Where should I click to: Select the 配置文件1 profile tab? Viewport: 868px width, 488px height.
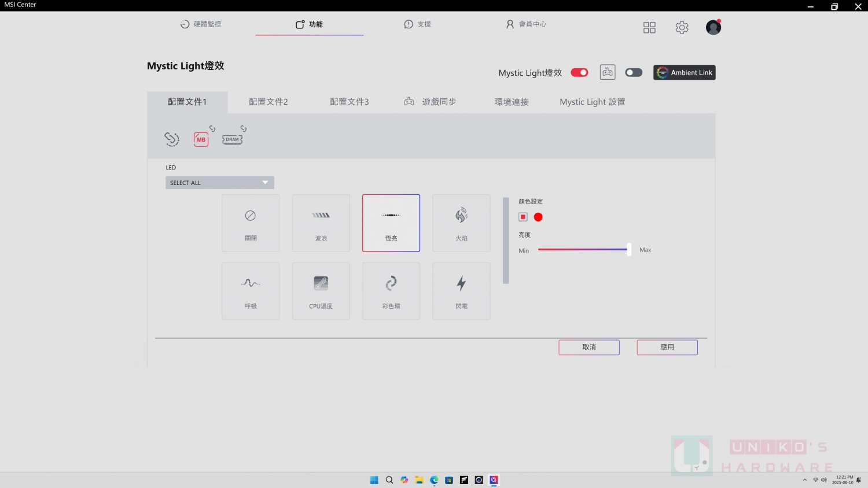187,102
